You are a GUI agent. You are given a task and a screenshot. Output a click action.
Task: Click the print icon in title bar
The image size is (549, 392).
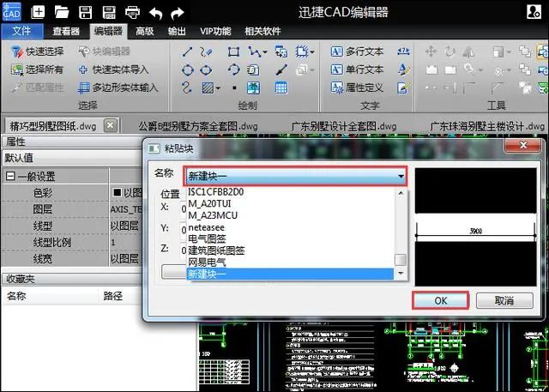tap(133, 13)
